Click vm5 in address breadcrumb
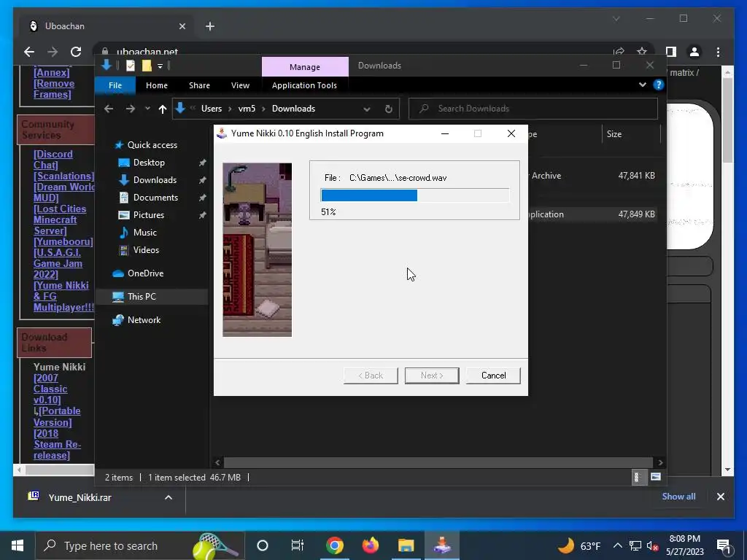Screen dimensions: 747x560 tap(247, 109)
